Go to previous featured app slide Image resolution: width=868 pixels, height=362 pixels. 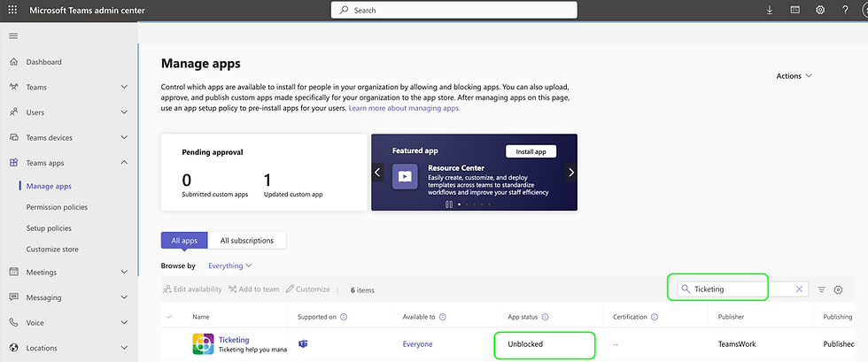click(377, 172)
